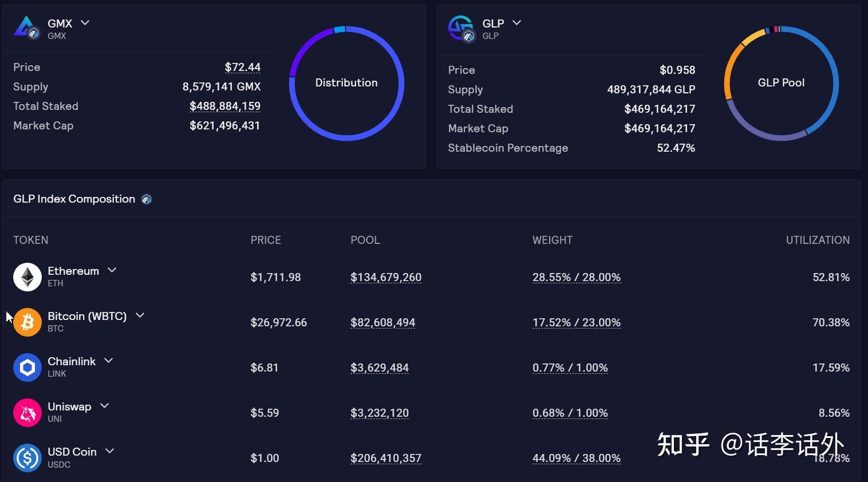Image resolution: width=868 pixels, height=482 pixels.
Task: Click Bitcoin weight 17.52% / 23.00%
Action: (x=576, y=322)
